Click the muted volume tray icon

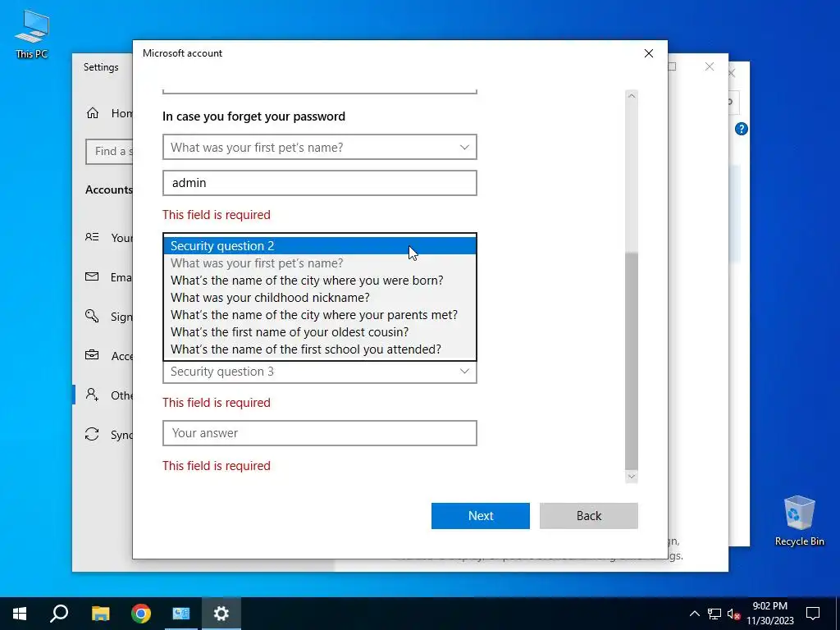(733, 614)
